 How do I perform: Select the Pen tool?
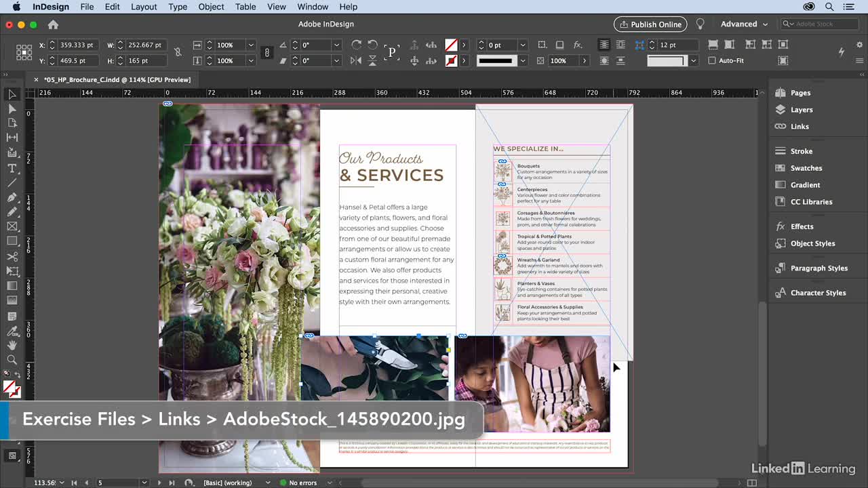(12, 197)
